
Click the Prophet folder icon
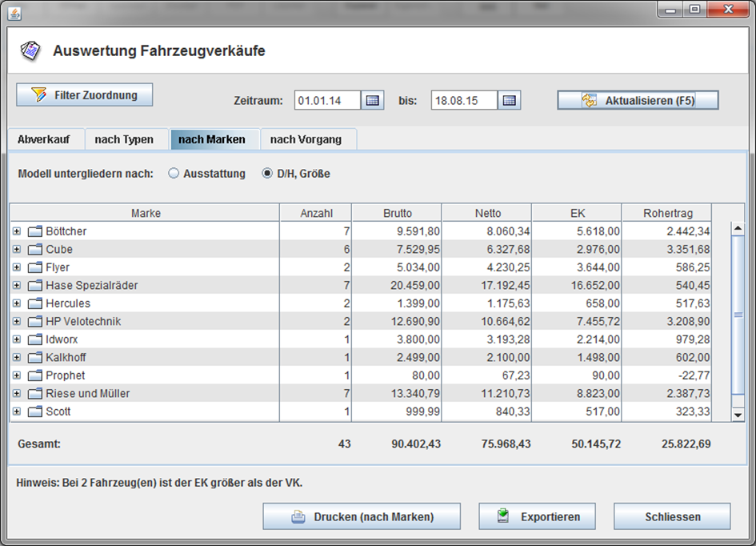(x=34, y=375)
